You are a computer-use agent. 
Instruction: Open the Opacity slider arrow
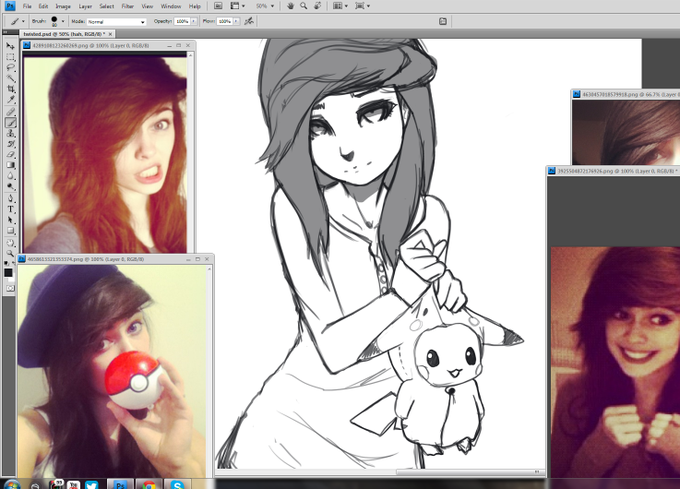tap(193, 21)
